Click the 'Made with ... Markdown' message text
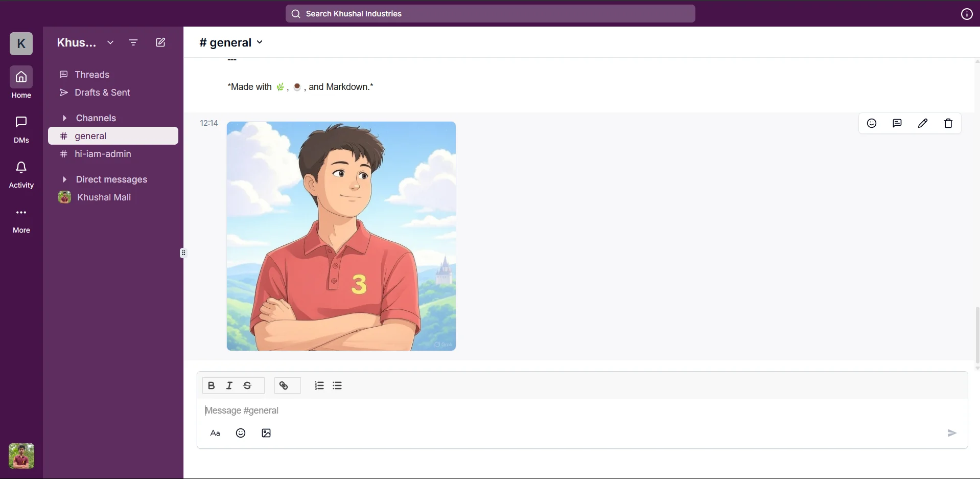Viewport: 980px width, 479px height. point(300,87)
